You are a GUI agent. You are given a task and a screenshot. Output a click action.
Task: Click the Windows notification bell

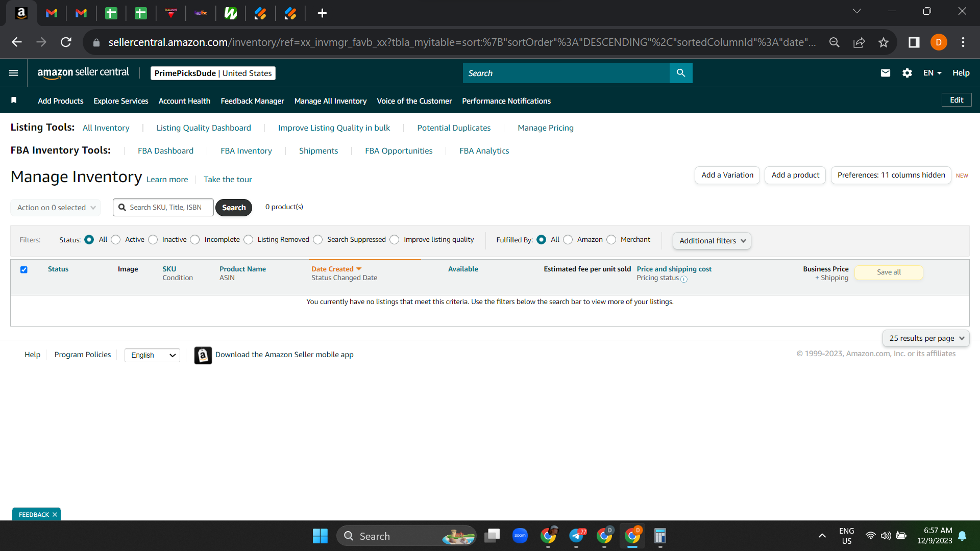tap(962, 536)
